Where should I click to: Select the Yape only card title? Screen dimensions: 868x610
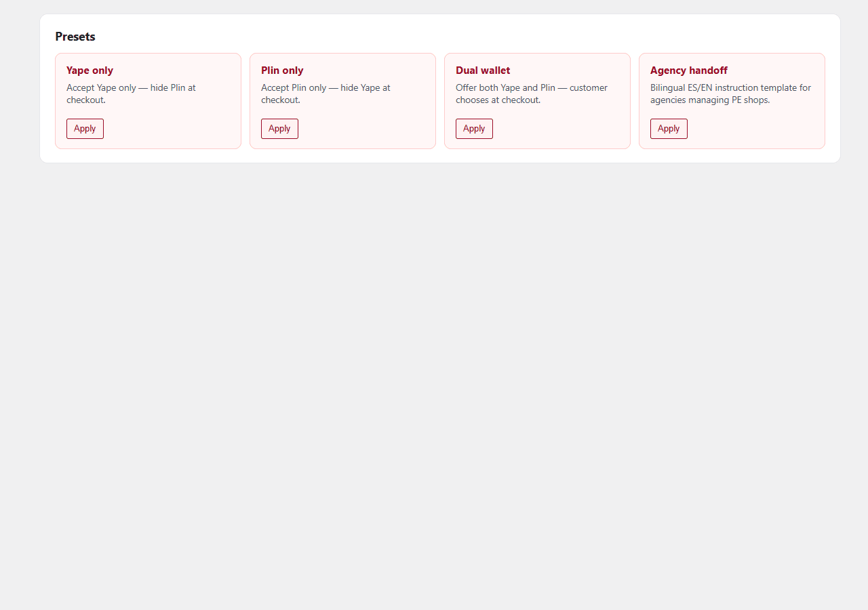(x=90, y=70)
